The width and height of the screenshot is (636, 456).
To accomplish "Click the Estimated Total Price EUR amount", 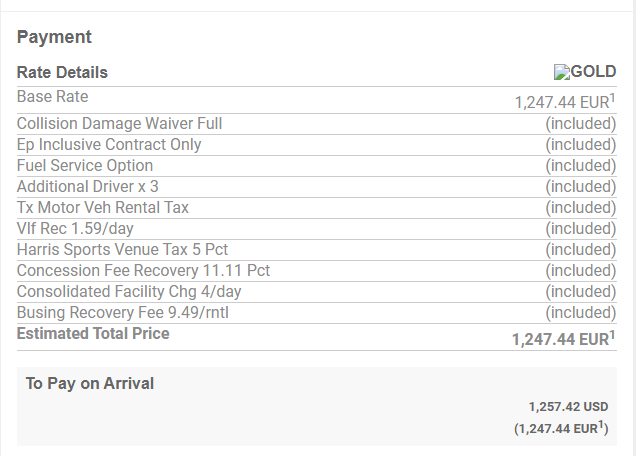I will [562, 340].
